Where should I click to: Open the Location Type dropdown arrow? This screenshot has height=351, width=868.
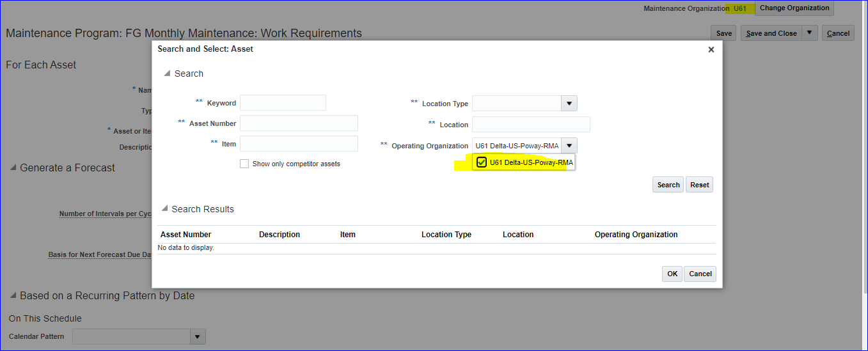(x=569, y=104)
